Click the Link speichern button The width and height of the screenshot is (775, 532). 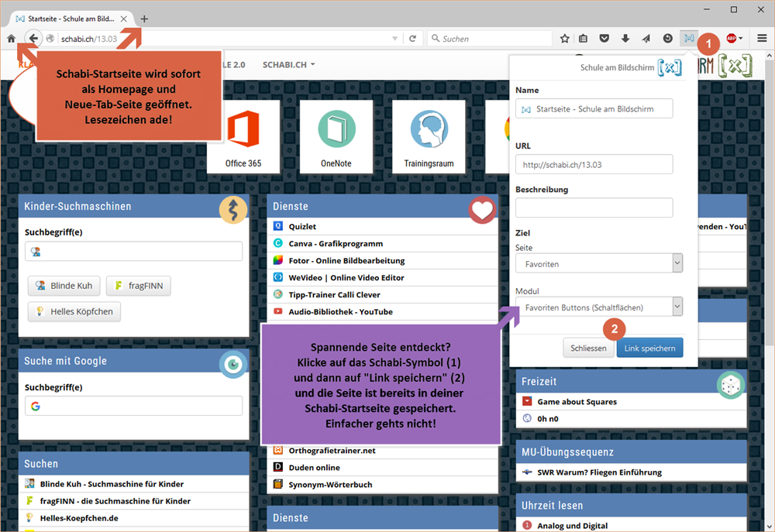pyautogui.click(x=649, y=348)
